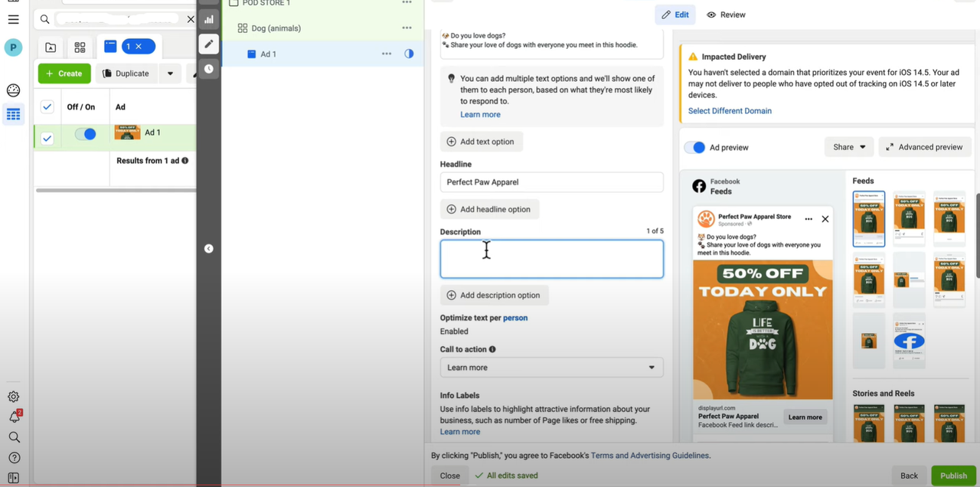Click the Duplicate button
The image size is (980, 487).
click(x=126, y=74)
